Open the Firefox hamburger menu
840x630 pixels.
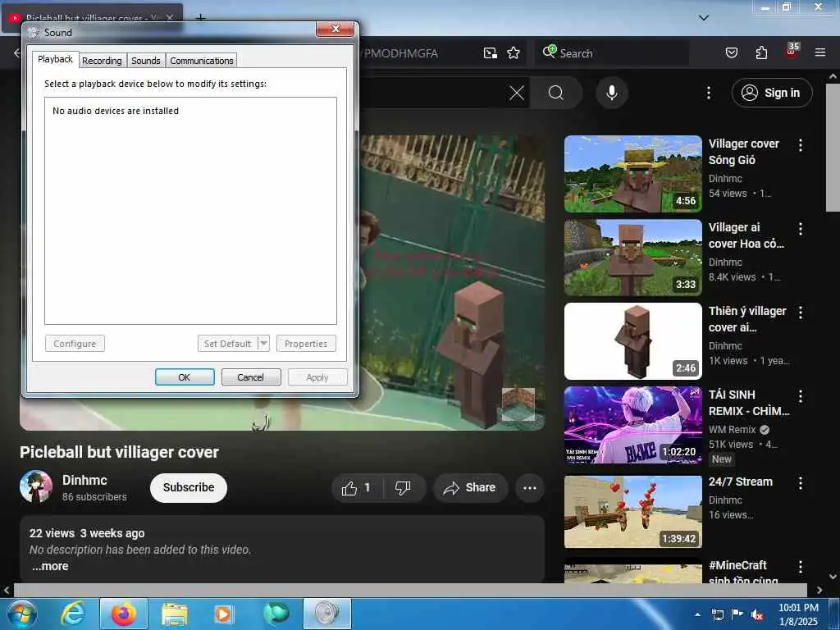[x=819, y=52]
